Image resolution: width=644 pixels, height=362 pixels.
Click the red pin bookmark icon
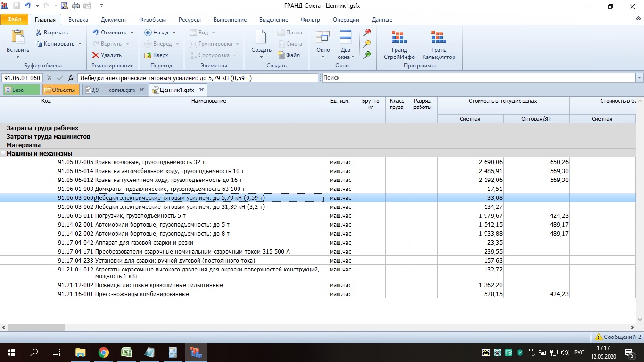click(367, 32)
